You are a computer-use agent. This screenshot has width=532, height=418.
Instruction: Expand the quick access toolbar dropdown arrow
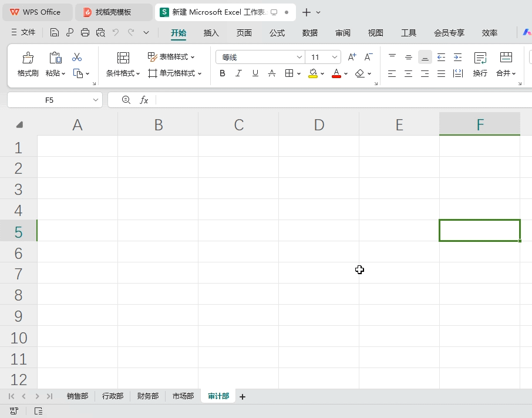(x=146, y=32)
